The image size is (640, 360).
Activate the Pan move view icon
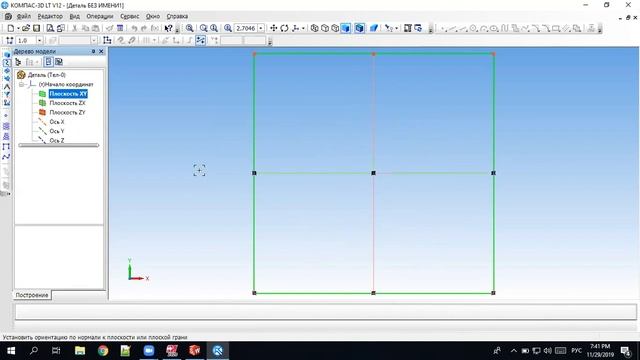(273, 28)
